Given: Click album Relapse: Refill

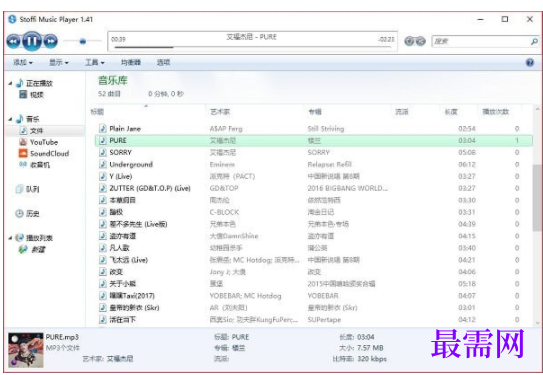Looking at the screenshot, I should click(329, 164).
